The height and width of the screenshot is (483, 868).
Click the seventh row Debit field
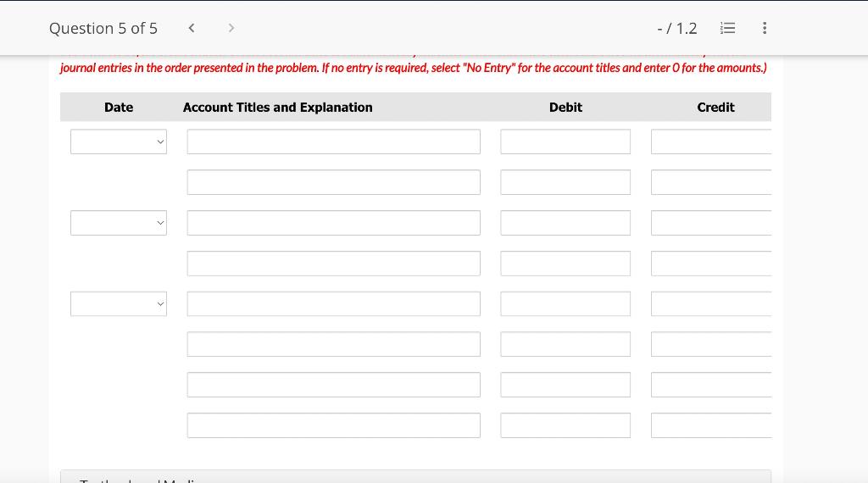(x=565, y=385)
